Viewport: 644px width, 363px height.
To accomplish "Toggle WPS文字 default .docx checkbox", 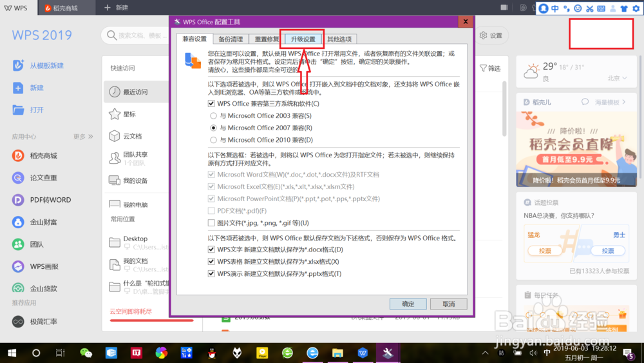I will tap(211, 249).
